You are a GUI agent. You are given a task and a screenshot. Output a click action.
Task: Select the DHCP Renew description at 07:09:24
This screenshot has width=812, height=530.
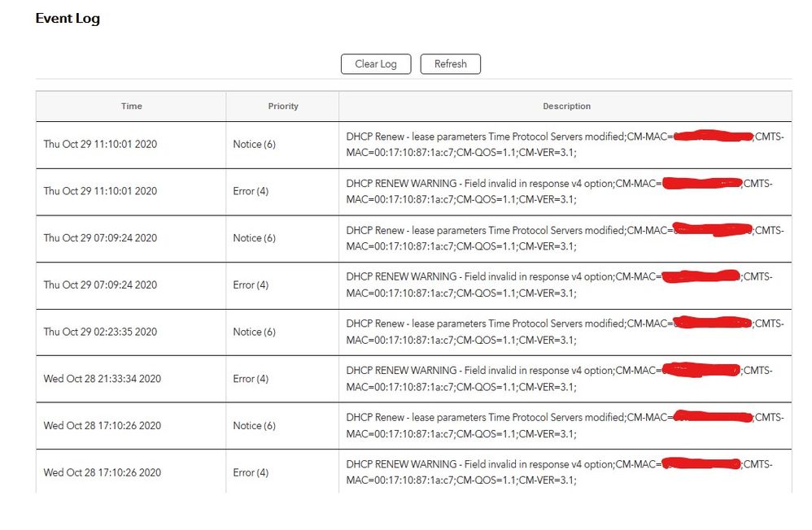point(565,238)
